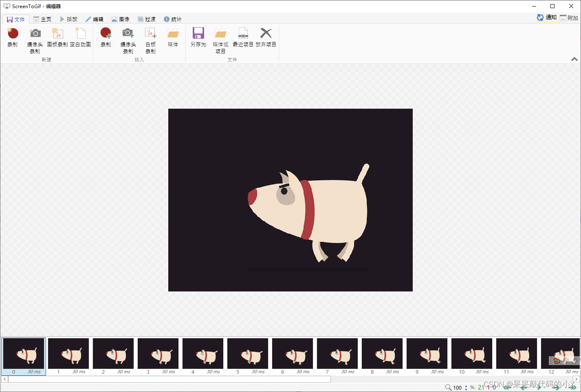Viewport: 581px width, 392px height.
Task: Start a new webcam recording (摄像头录制) in 新建 group
Action: pos(35,41)
